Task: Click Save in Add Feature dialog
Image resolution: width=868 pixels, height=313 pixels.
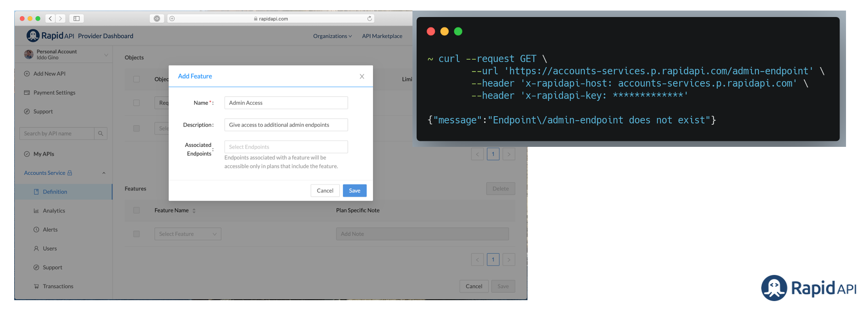Action: [355, 190]
